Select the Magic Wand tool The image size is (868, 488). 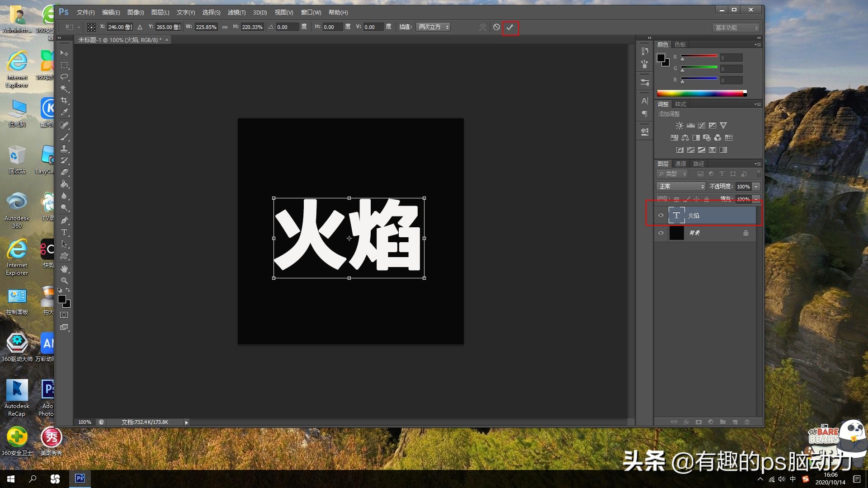[64, 89]
